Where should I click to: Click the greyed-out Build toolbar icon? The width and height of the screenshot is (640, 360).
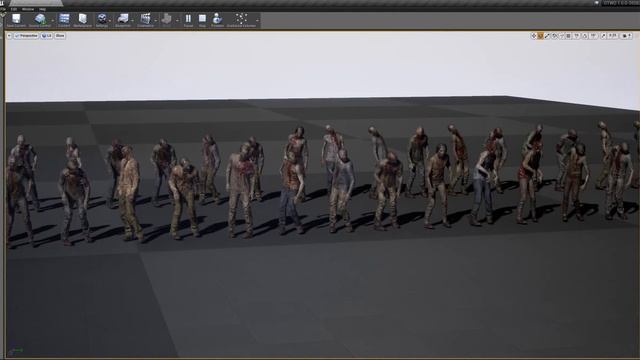(x=166, y=20)
